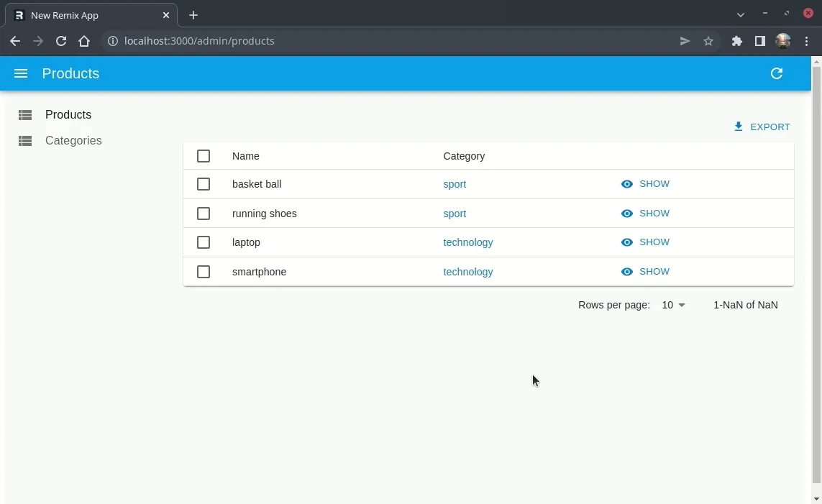Check the checkbox for the running shoes row
Viewport: 822px width, 504px height.
coord(204,214)
